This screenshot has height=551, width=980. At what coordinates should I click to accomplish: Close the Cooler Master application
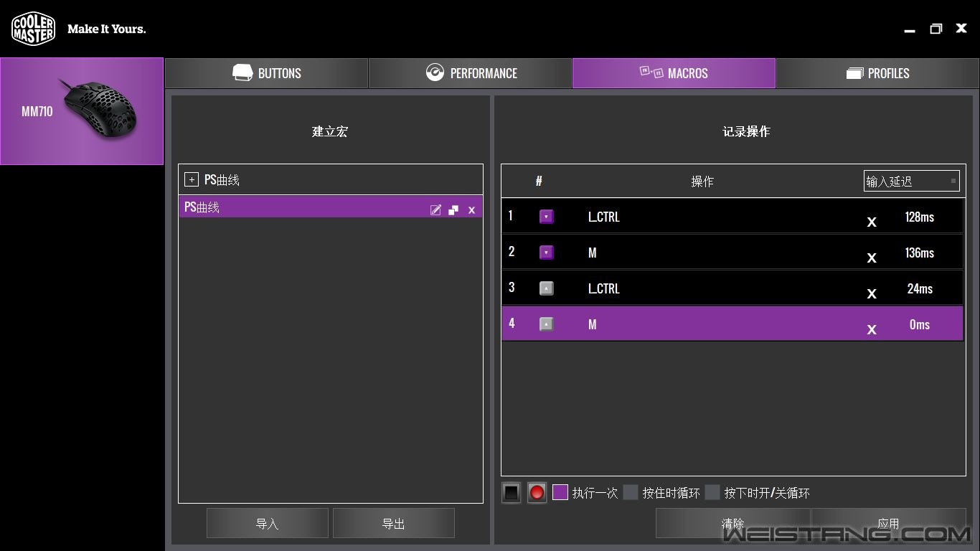(x=961, y=28)
